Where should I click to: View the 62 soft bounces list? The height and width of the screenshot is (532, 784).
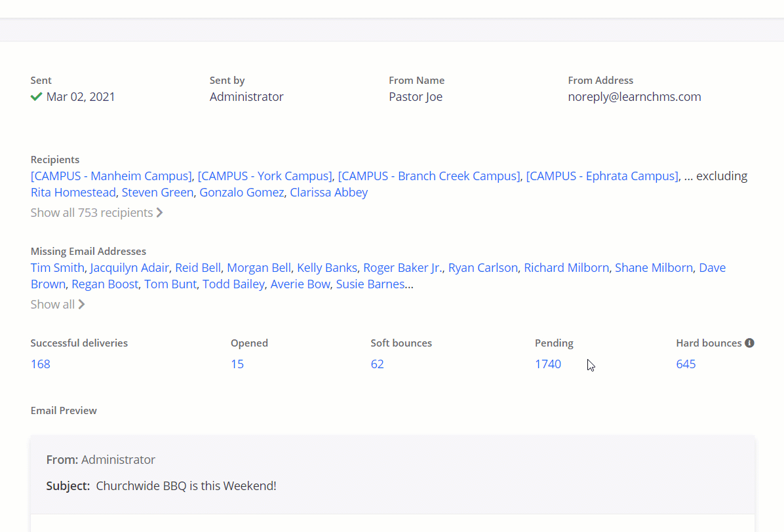coord(377,364)
